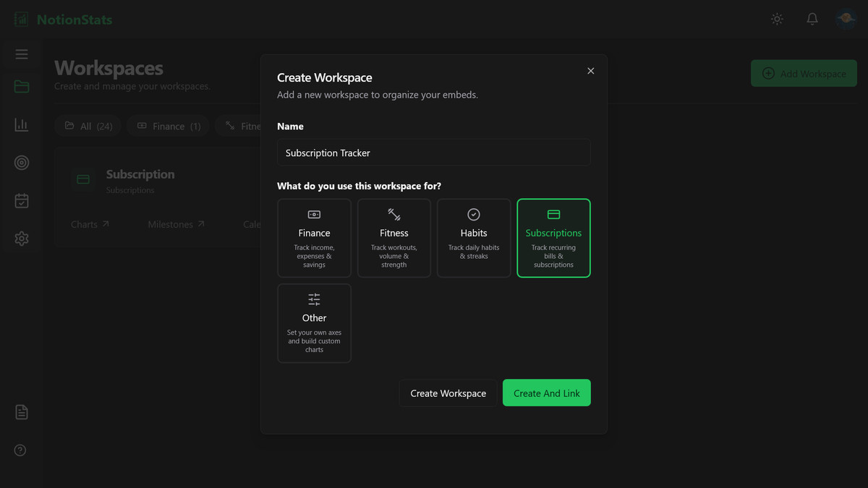
Task: Click the 'Subscriptions' subtitle on the workspace card
Action: (130, 190)
